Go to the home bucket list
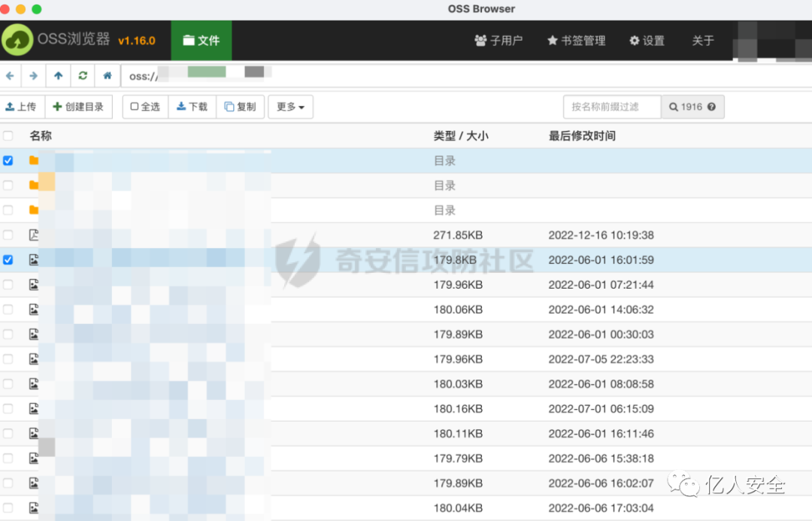Viewport: 812px width, 521px height. [x=108, y=76]
